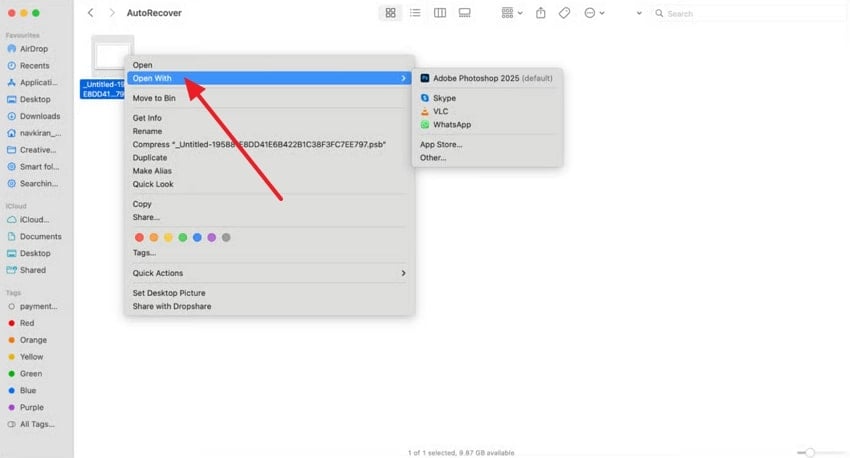
Task: Open iCloud Drive in sidebar
Action: 36,220
